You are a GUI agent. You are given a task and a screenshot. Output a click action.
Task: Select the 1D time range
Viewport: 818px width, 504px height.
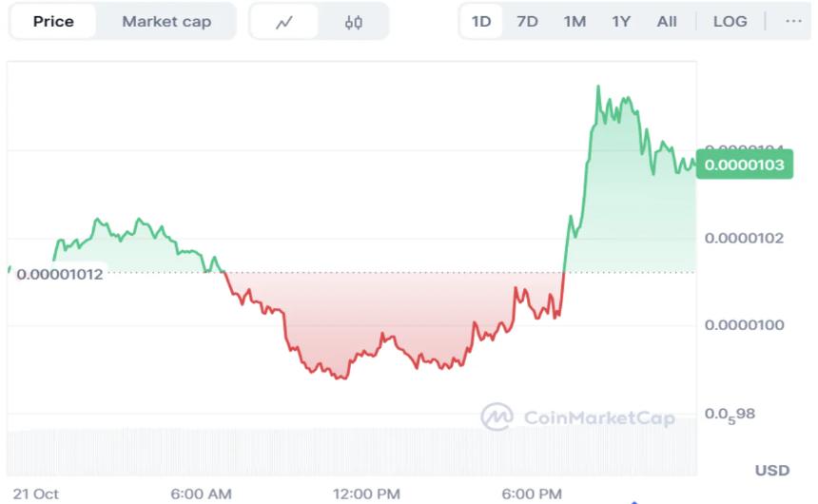pos(481,21)
